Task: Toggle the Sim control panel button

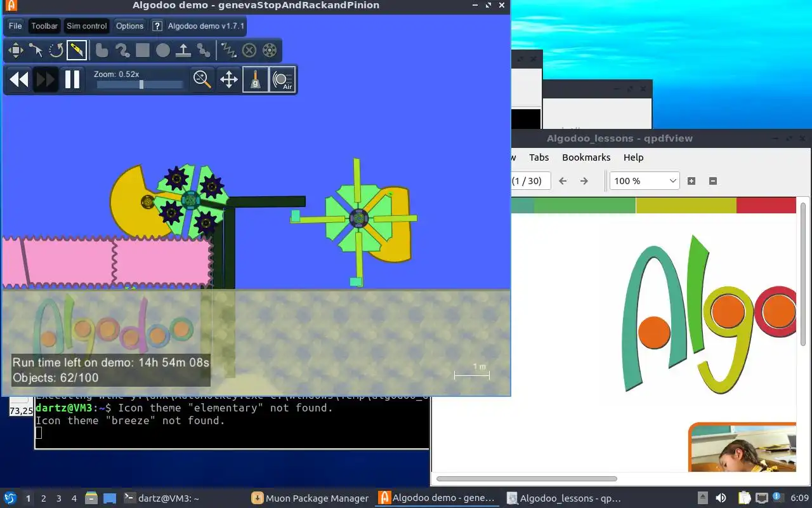Action: 86,26
